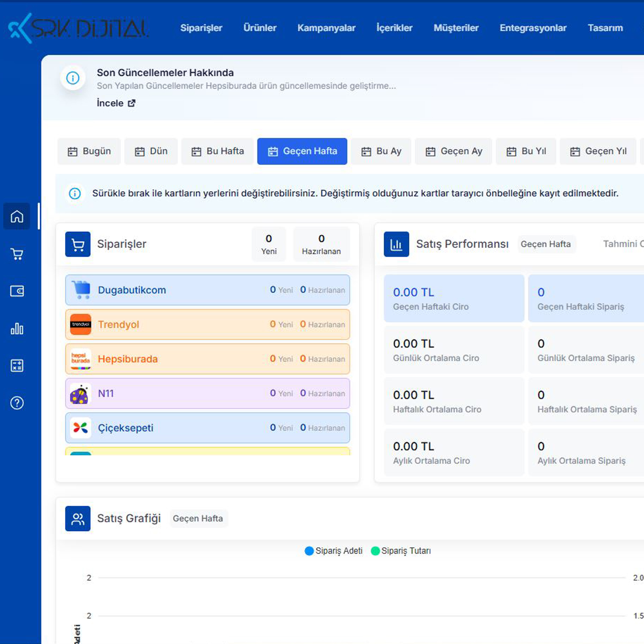Click the Geçen Haftaki Sipariş card

pyautogui.click(x=586, y=298)
